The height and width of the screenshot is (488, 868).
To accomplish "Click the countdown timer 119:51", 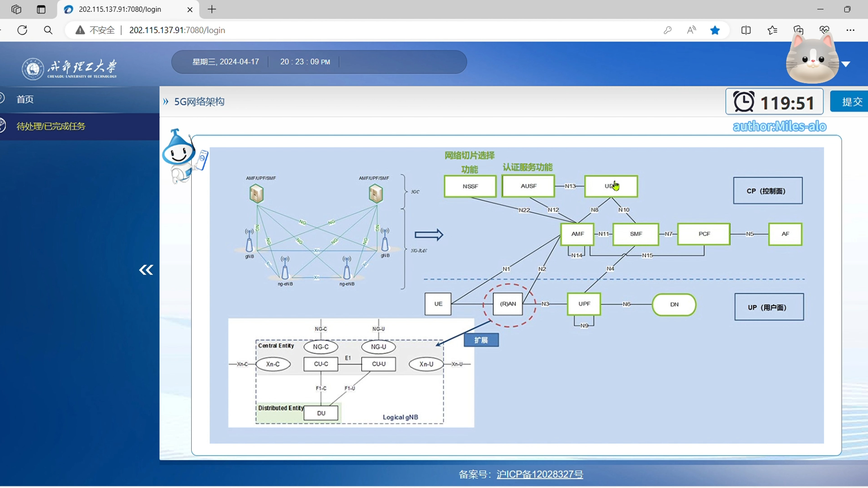I will [x=774, y=102].
